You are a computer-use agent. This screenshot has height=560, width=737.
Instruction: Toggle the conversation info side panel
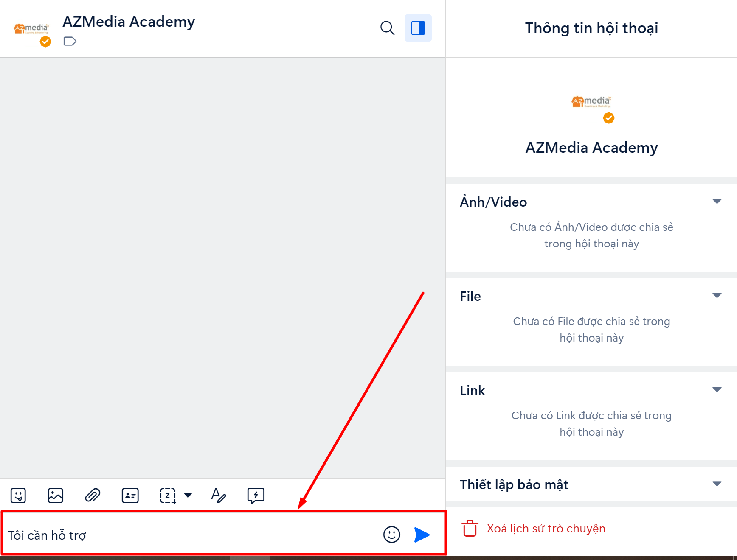[x=418, y=28]
